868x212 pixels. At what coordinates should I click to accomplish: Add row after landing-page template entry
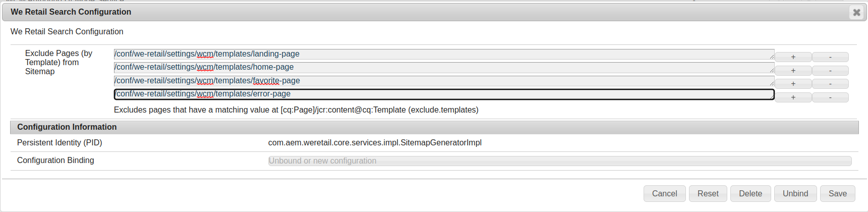pyautogui.click(x=793, y=57)
